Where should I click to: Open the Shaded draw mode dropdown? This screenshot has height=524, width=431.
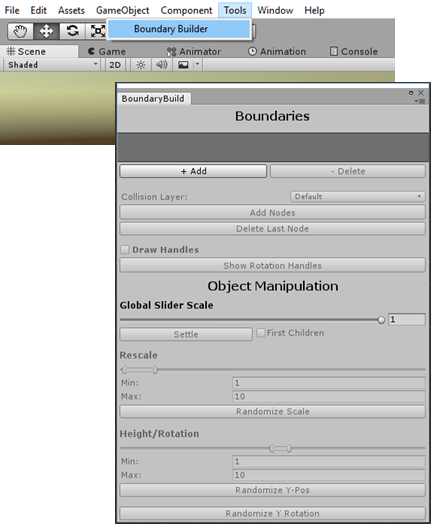point(52,65)
